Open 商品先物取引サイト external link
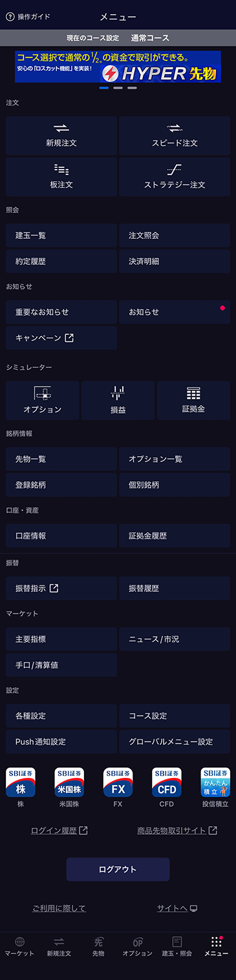Screen dimensions: 236x980 point(177,830)
